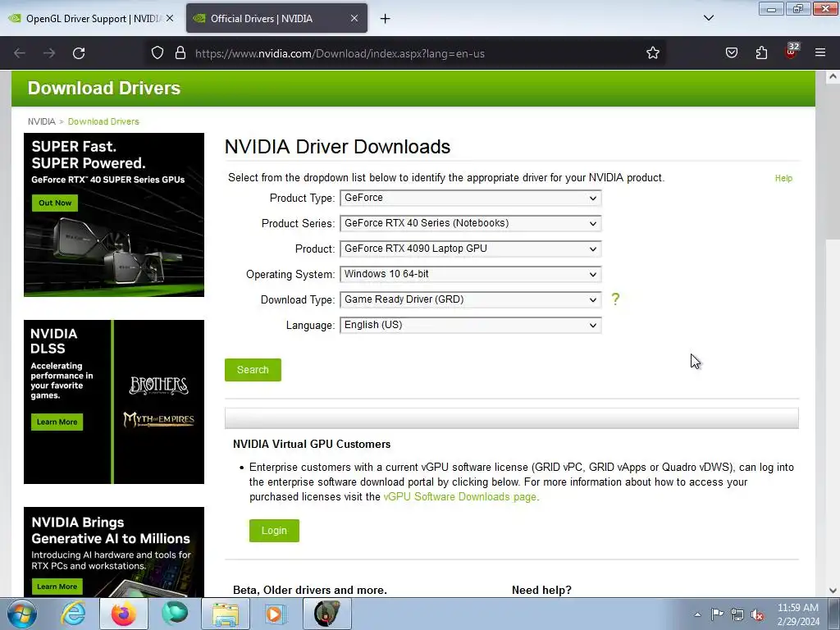Change the Operating System dropdown

coord(470,274)
